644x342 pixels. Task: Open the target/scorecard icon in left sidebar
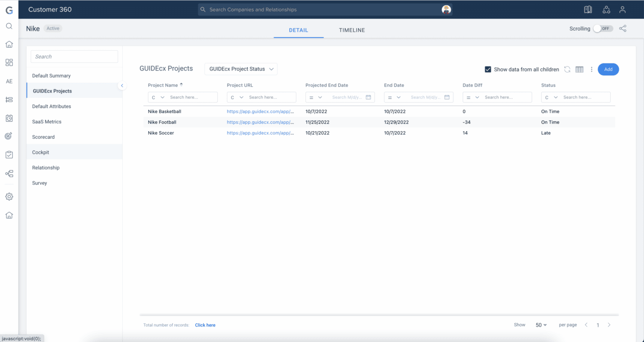(9, 136)
